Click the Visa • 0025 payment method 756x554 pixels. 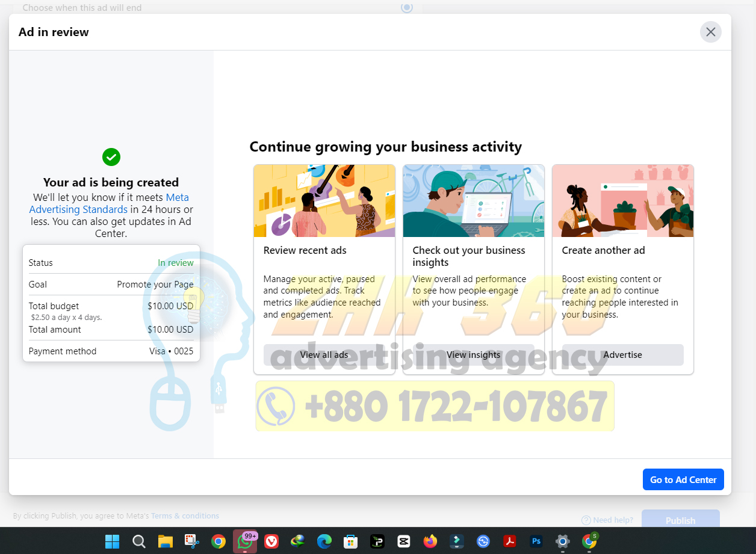[x=172, y=351]
